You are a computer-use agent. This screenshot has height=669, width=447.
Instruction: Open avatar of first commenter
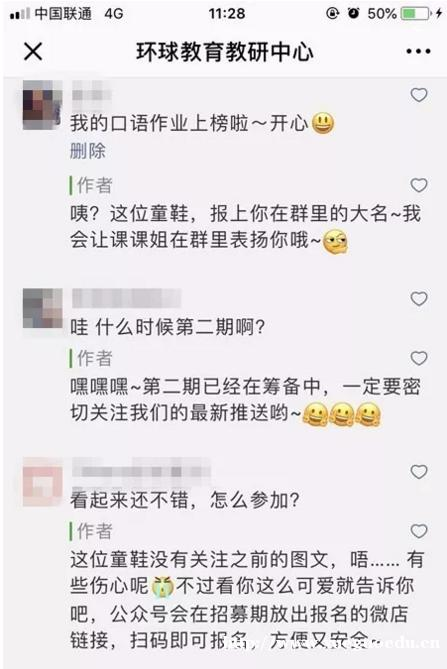pos(42,105)
